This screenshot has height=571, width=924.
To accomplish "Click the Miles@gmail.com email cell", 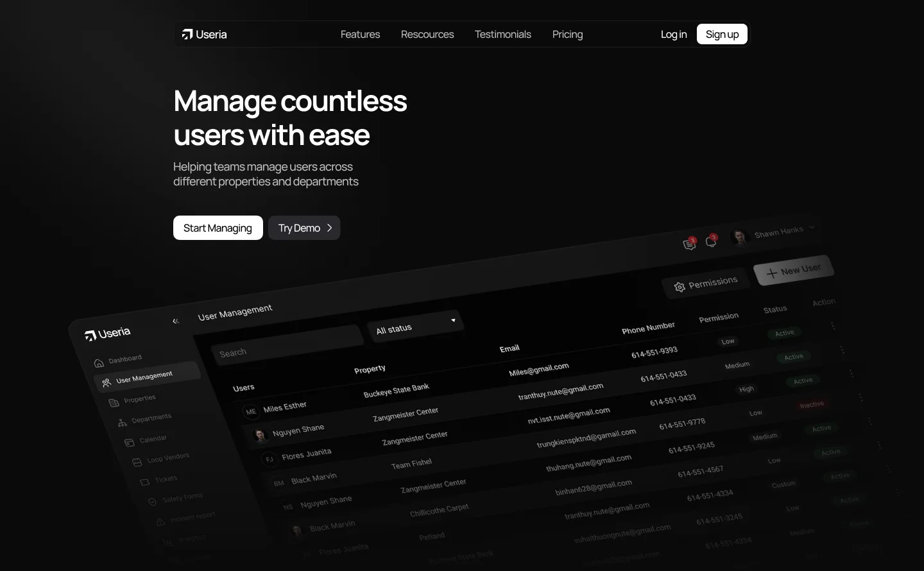I will click(539, 370).
